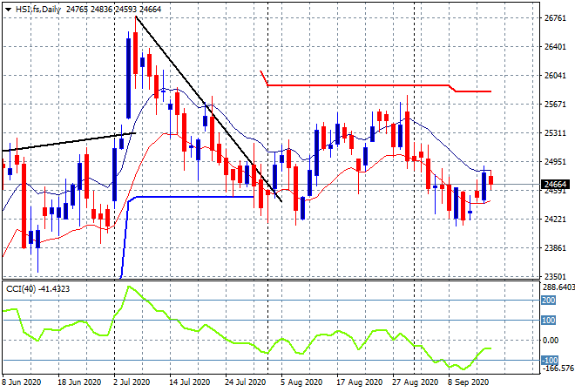Click the 27 Aug 2020 date label
The width and height of the screenshot is (575, 392).
pyautogui.click(x=416, y=382)
